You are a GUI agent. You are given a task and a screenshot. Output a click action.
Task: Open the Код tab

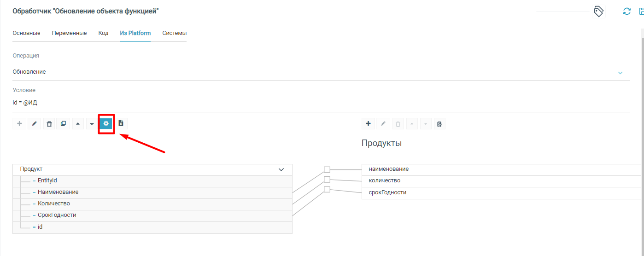coord(103,33)
